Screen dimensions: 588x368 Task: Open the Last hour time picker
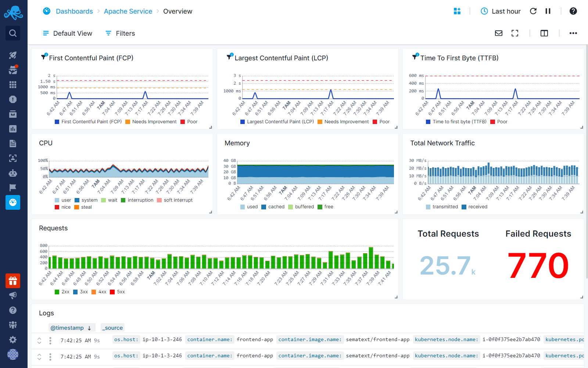pyautogui.click(x=501, y=11)
